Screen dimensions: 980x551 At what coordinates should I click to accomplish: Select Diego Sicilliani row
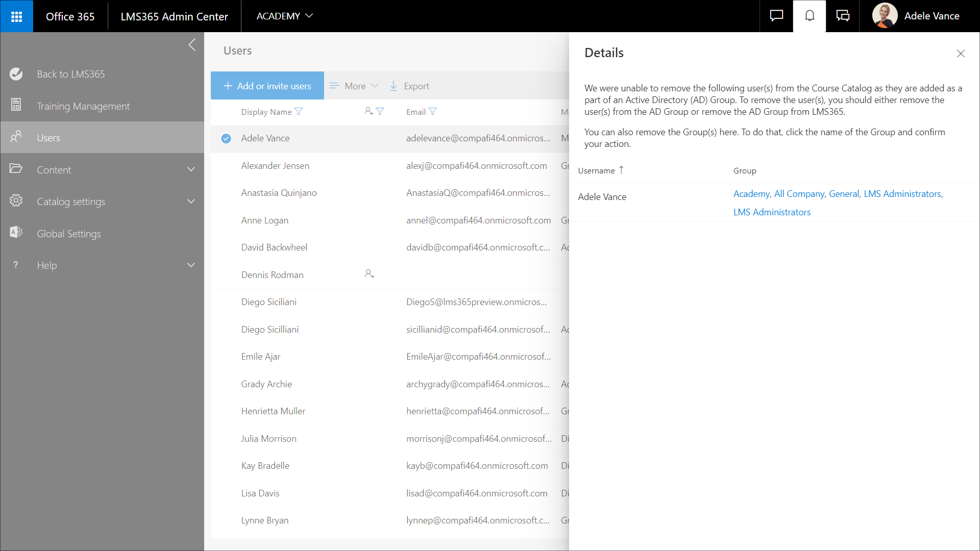[390, 330]
